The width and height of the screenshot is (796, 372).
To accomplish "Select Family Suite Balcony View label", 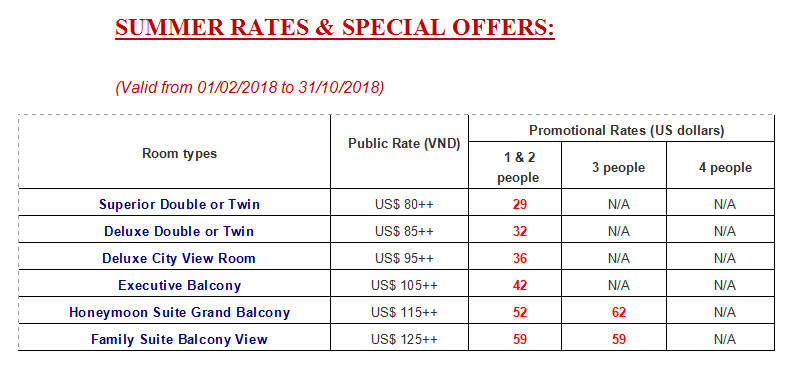I will point(179,339).
